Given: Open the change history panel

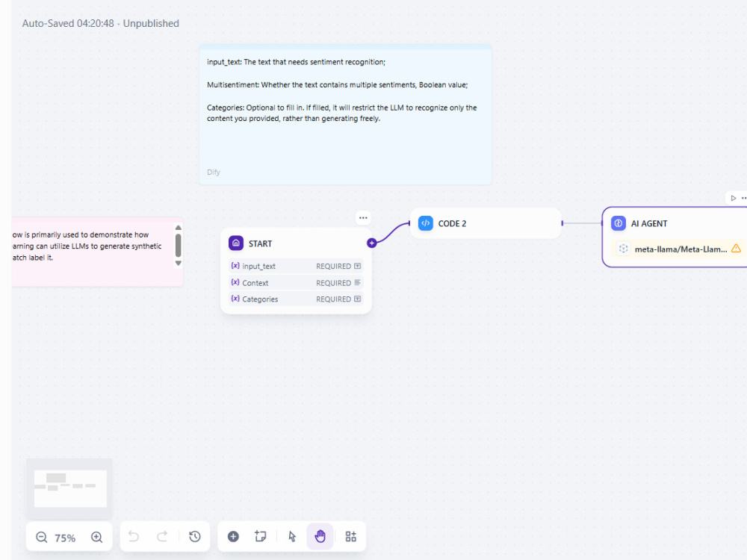Looking at the screenshot, I should click(x=194, y=537).
